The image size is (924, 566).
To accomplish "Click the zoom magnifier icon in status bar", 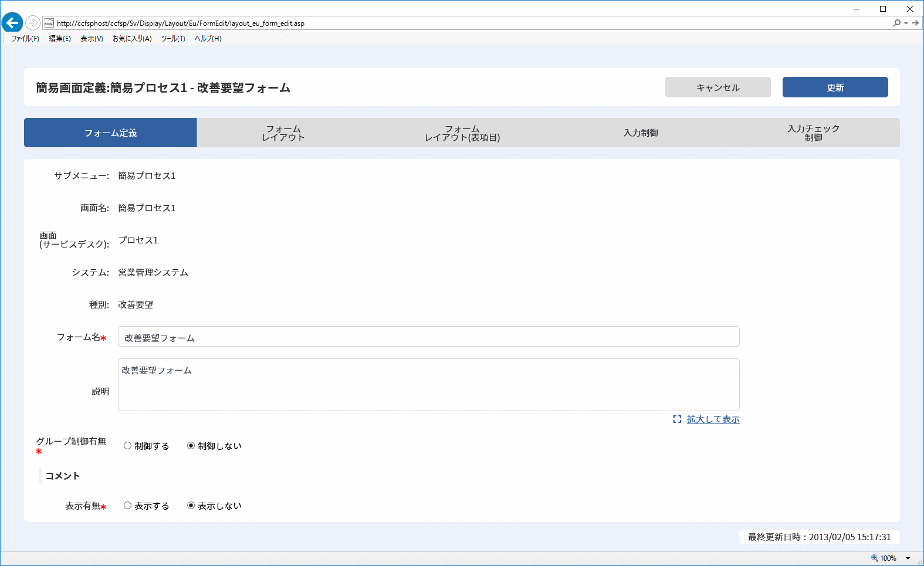I will (x=875, y=558).
